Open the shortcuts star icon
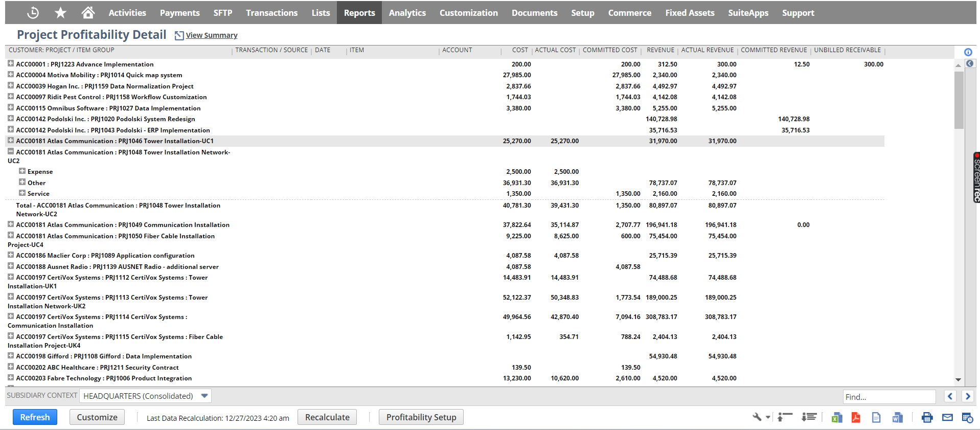The image size is (980, 430). coord(60,13)
